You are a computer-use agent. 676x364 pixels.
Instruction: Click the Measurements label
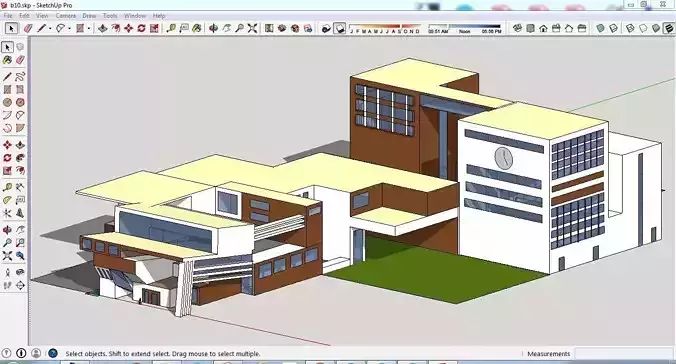(548, 354)
